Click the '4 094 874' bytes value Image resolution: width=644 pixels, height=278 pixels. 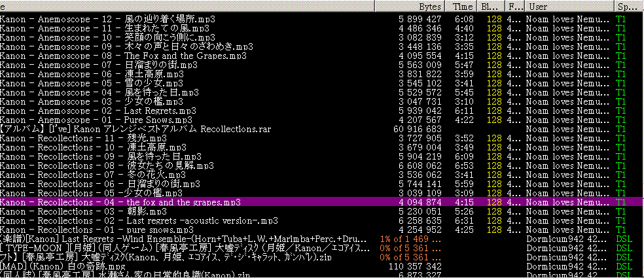(420, 202)
